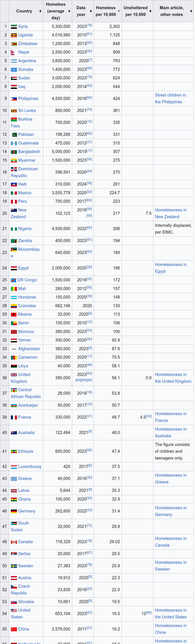Image resolution: width=194 pixels, height=644 pixels.
Task: Open Homelessness in Canada article
Action: pyautogui.click(x=171, y=542)
